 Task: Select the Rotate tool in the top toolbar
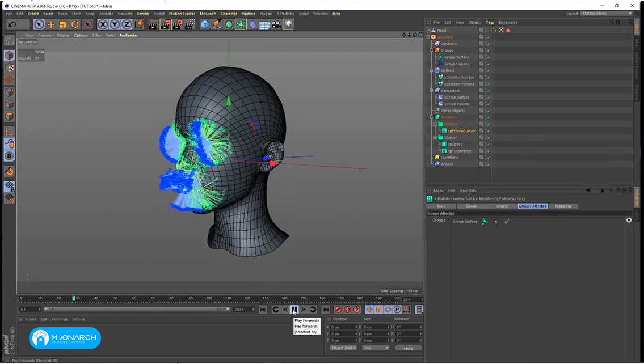(x=75, y=24)
